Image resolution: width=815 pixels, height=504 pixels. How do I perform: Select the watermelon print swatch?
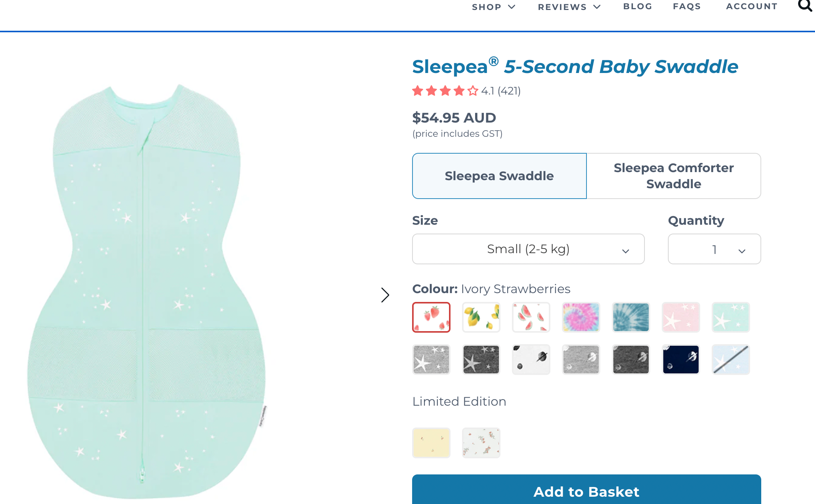click(x=531, y=317)
